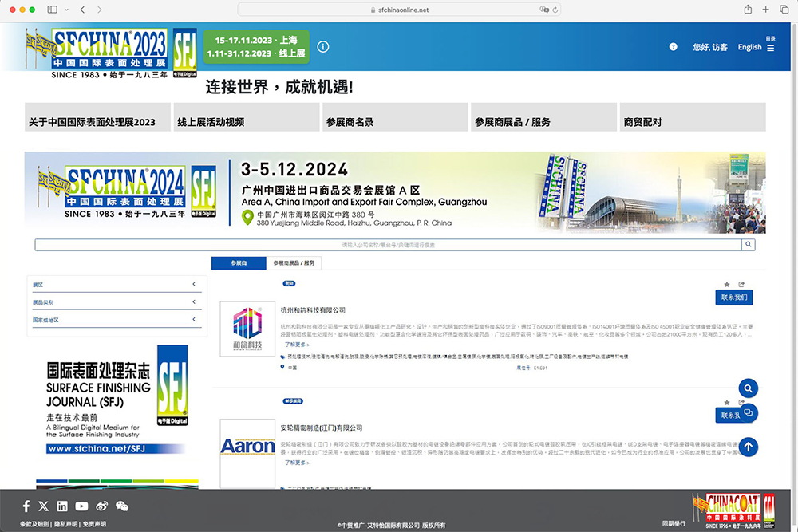This screenshot has width=798, height=532.
Task: Open company name 安铊精密制造(江门)有限公司
Action: pos(322,428)
